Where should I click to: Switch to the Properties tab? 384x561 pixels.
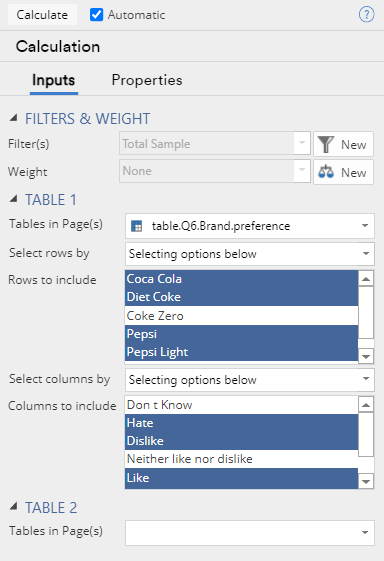(x=147, y=80)
